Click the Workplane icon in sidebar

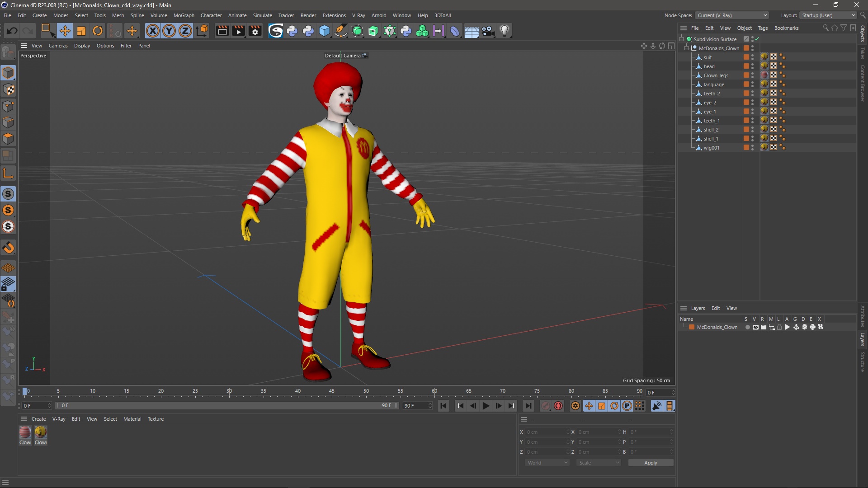click(x=8, y=268)
